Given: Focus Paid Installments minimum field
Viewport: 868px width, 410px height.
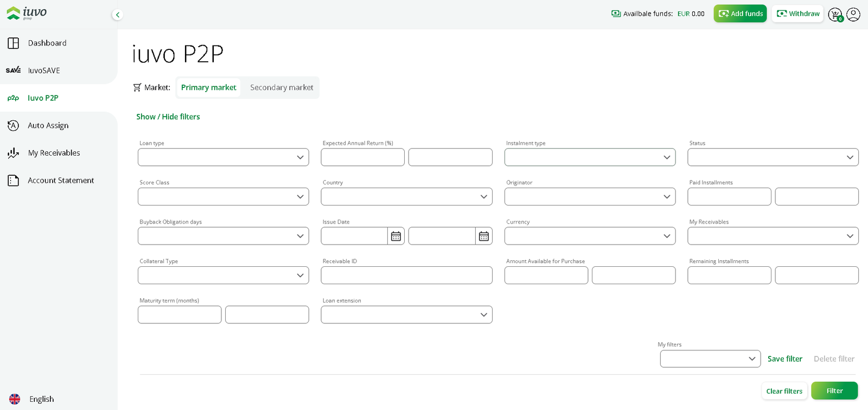Looking at the screenshot, I should [x=729, y=196].
